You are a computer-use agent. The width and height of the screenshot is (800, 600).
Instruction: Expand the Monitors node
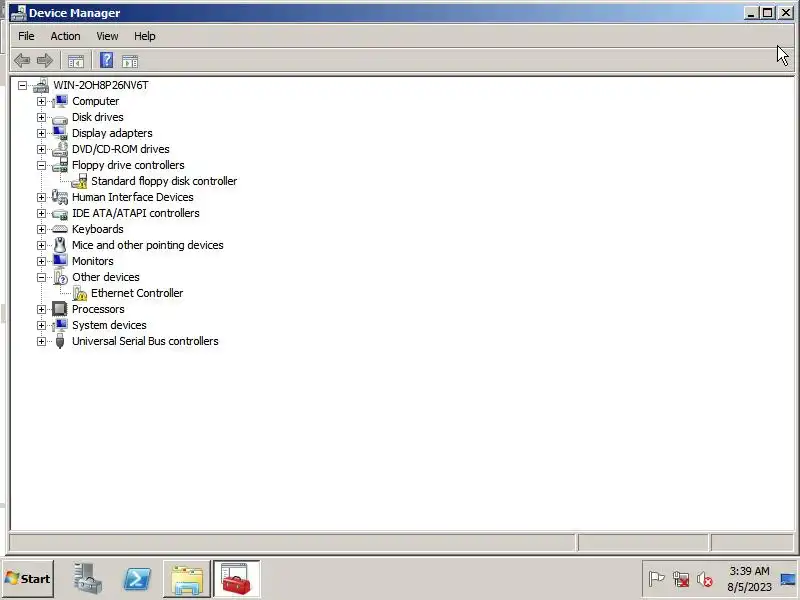[x=41, y=261]
